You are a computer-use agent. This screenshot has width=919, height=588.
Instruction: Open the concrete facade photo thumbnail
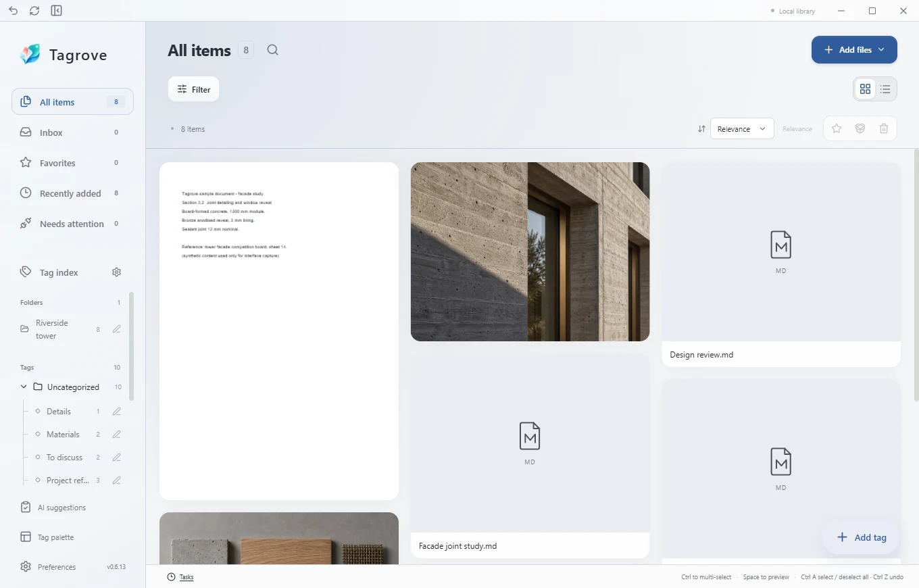(x=530, y=251)
